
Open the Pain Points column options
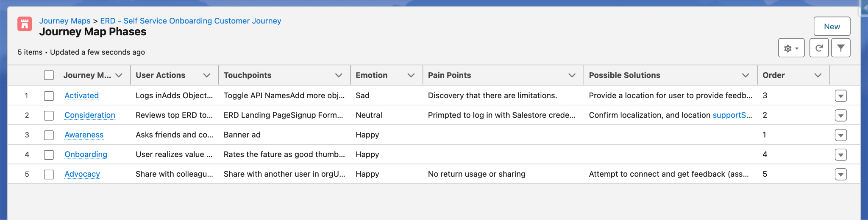point(572,75)
